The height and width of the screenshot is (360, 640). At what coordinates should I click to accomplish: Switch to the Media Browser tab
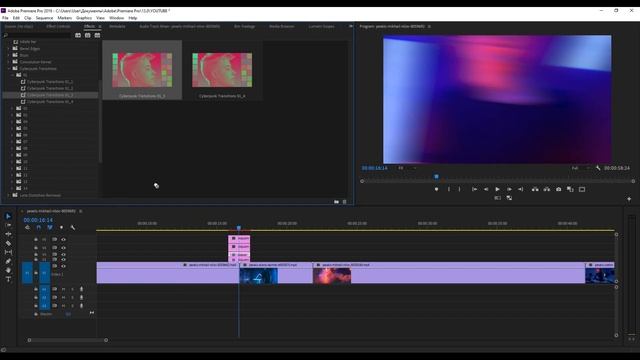281,26
